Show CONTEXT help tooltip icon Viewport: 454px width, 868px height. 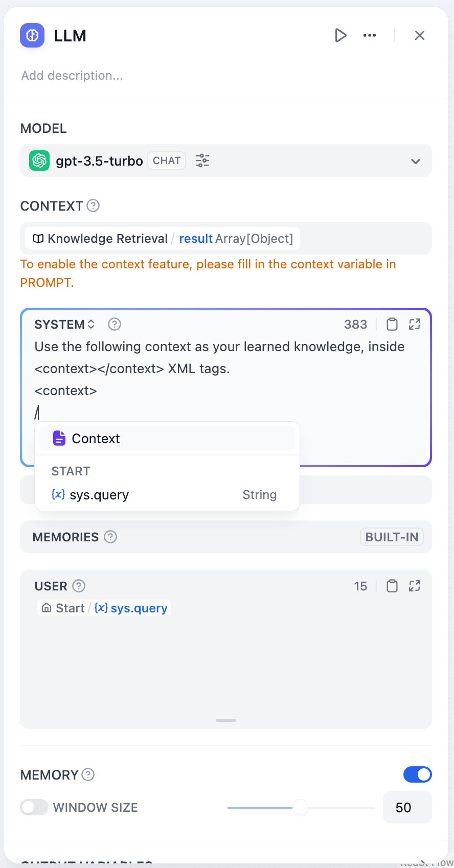pos(93,205)
